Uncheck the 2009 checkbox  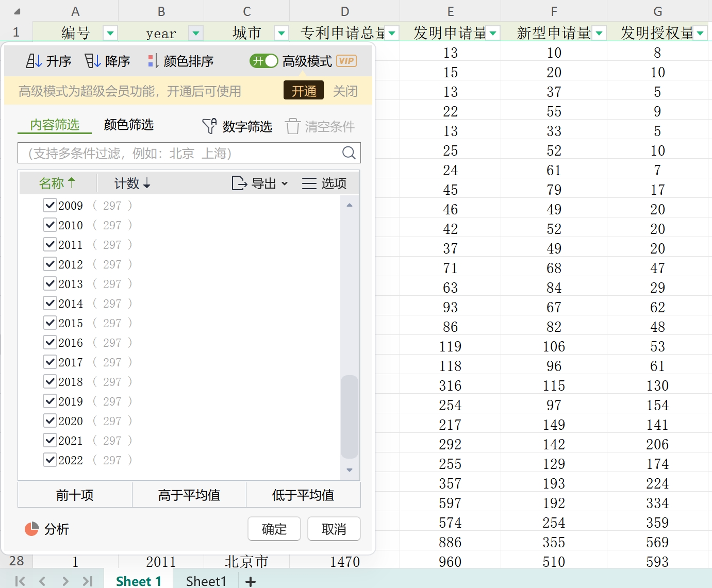tap(50, 205)
